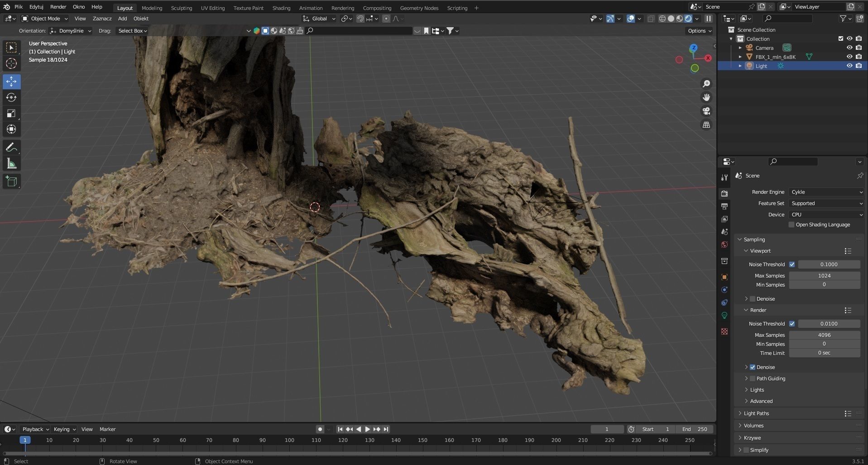Expand the Lights subpanel
This screenshot has width=868, height=465.
[757, 390]
